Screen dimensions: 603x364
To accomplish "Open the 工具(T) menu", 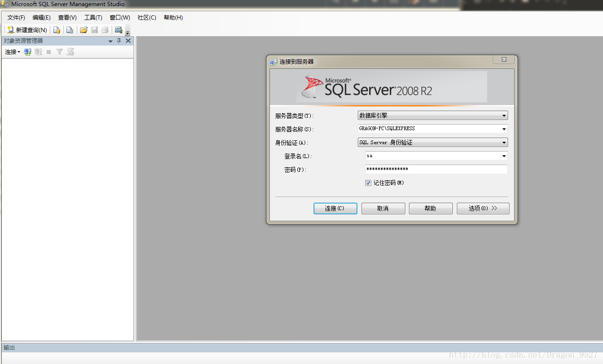I will (93, 18).
